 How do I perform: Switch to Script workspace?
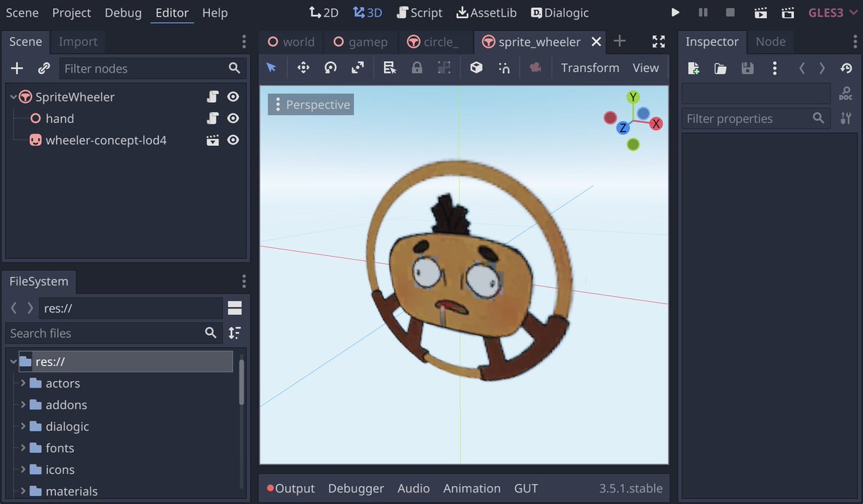[x=419, y=13]
